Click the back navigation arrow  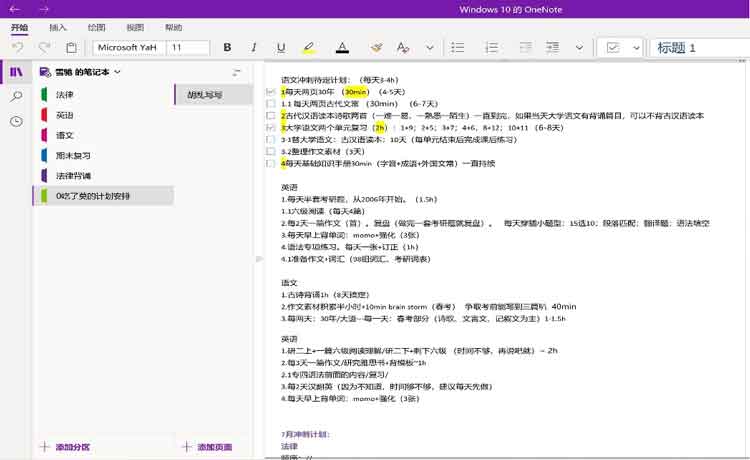pyautogui.click(x=14, y=9)
